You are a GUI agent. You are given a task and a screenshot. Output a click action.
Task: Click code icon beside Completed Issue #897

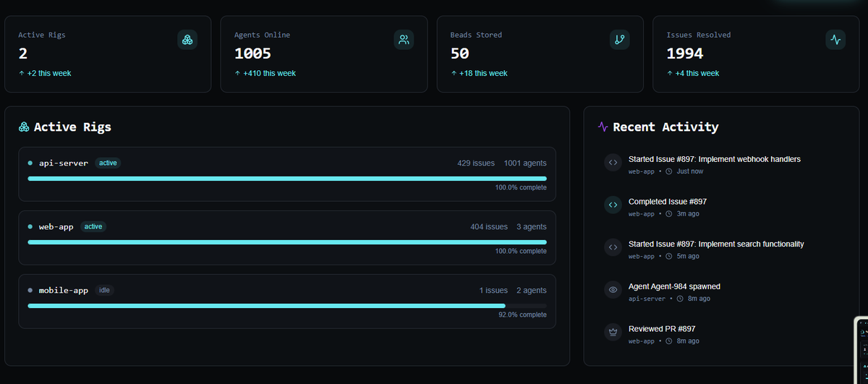click(x=613, y=205)
